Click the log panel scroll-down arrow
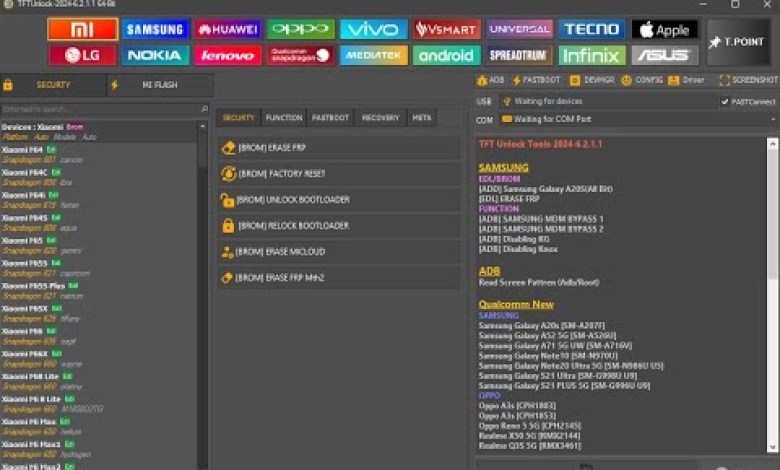The height and width of the screenshot is (470, 780). (x=773, y=447)
